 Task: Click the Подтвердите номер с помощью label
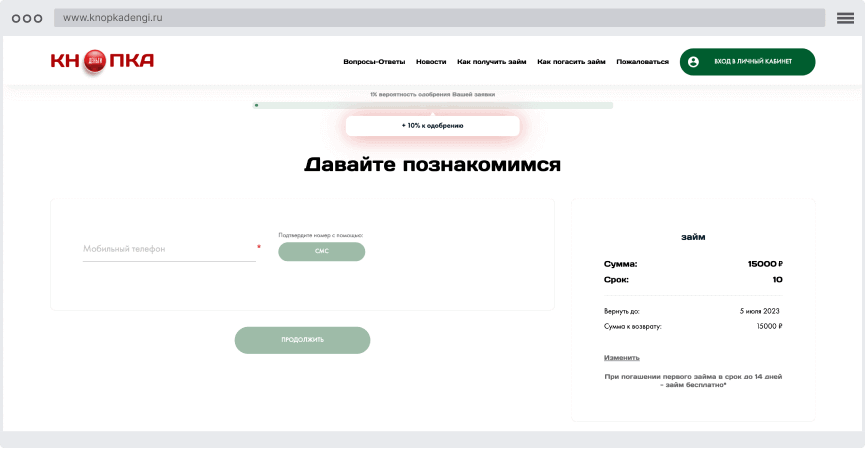321,235
